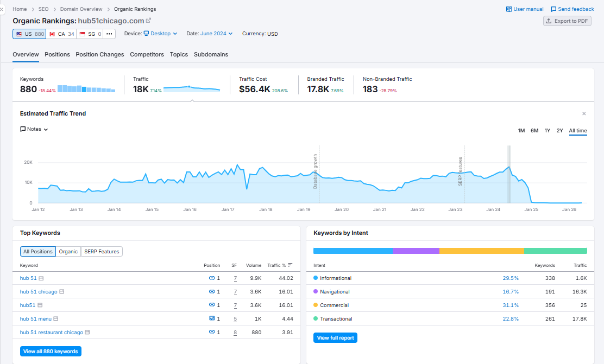Open the hub 51 menu keyword link
Image resolution: width=604 pixels, height=364 pixels.
click(35, 318)
